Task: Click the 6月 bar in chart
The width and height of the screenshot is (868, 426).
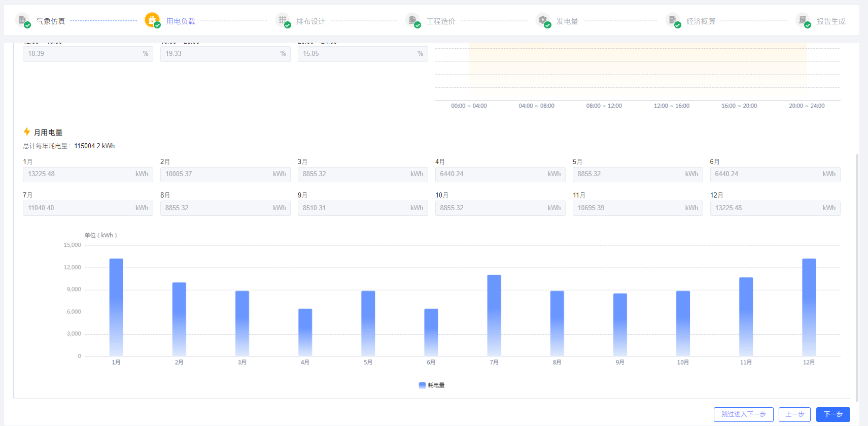Action: coord(431,332)
